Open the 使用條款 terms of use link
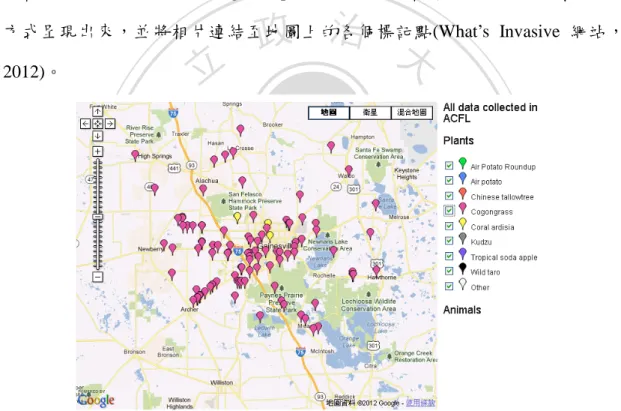The width and height of the screenshot is (621, 411). (x=420, y=403)
